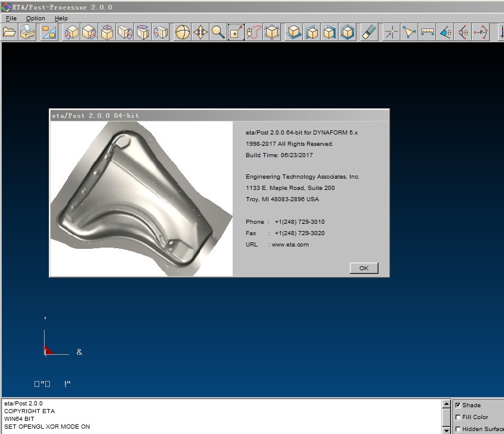This screenshot has height=434, width=504.
Task: Uncheck the Shade checkbox
Action: [458, 405]
